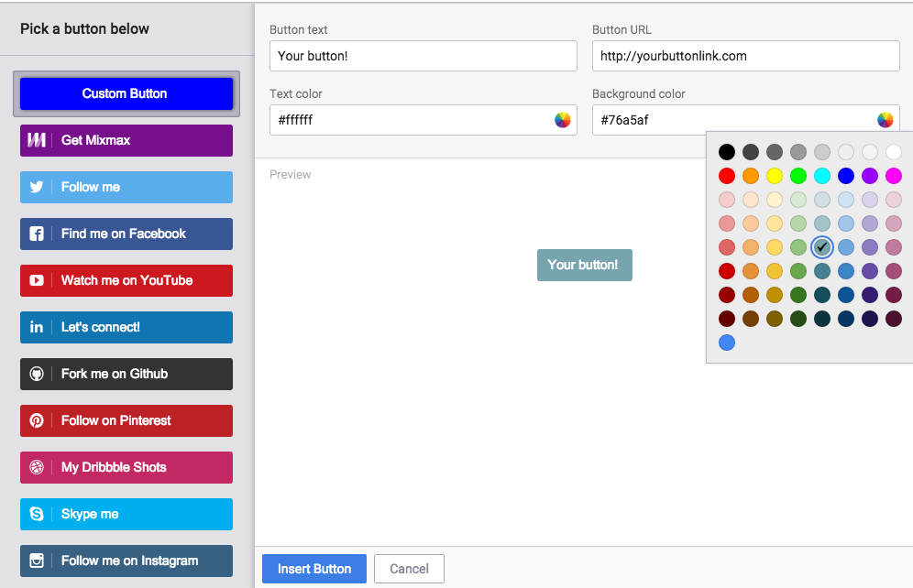The width and height of the screenshot is (913, 588).
Task: Choose the black swatch in the palette
Action: (727, 152)
